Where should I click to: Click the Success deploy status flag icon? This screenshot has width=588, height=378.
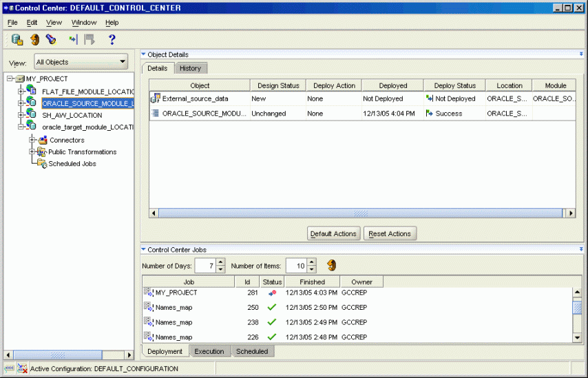pyautogui.click(x=430, y=113)
